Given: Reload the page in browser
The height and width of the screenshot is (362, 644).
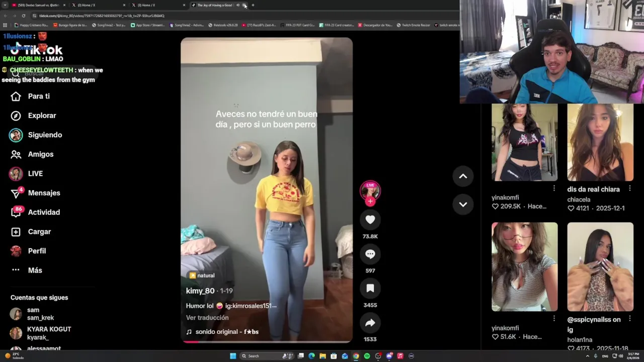Looking at the screenshot, I should (x=23, y=16).
